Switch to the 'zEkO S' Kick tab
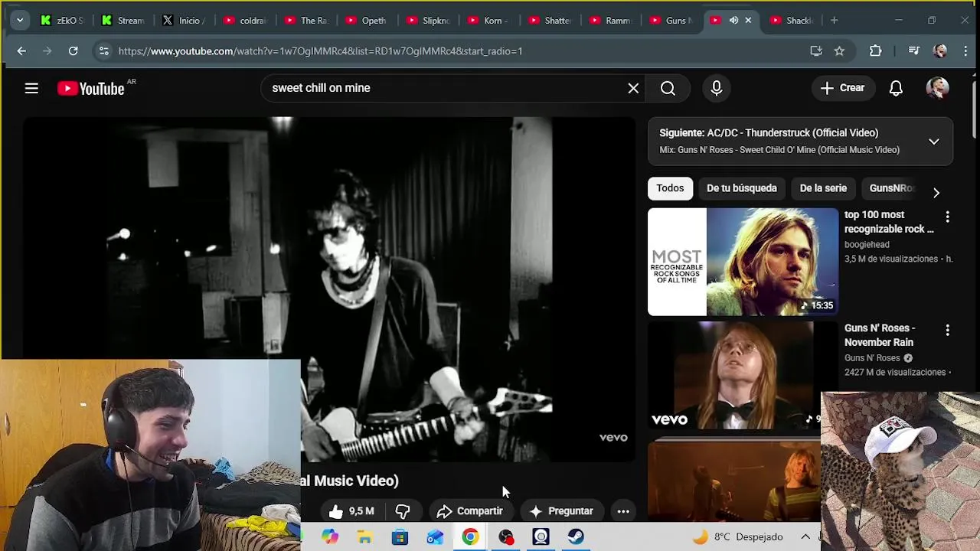The height and width of the screenshot is (551, 980). (x=61, y=21)
